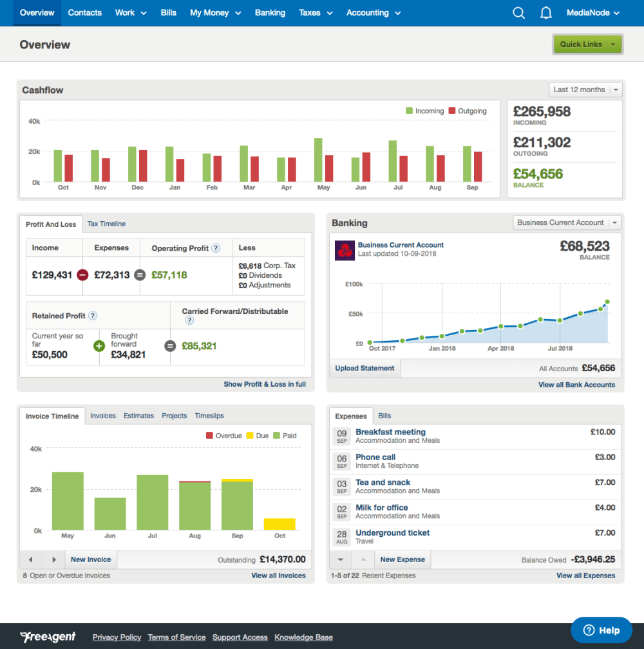
Task: Click the Operating Profit question mark icon
Action: coord(217,247)
